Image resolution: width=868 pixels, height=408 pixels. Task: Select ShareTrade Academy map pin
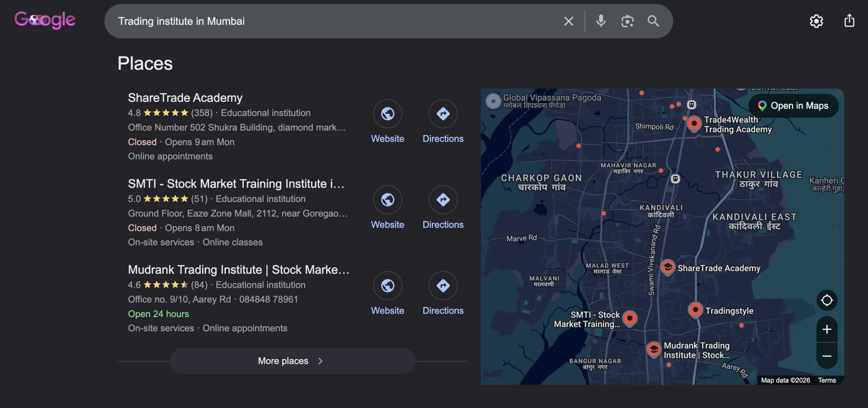pyautogui.click(x=668, y=268)
